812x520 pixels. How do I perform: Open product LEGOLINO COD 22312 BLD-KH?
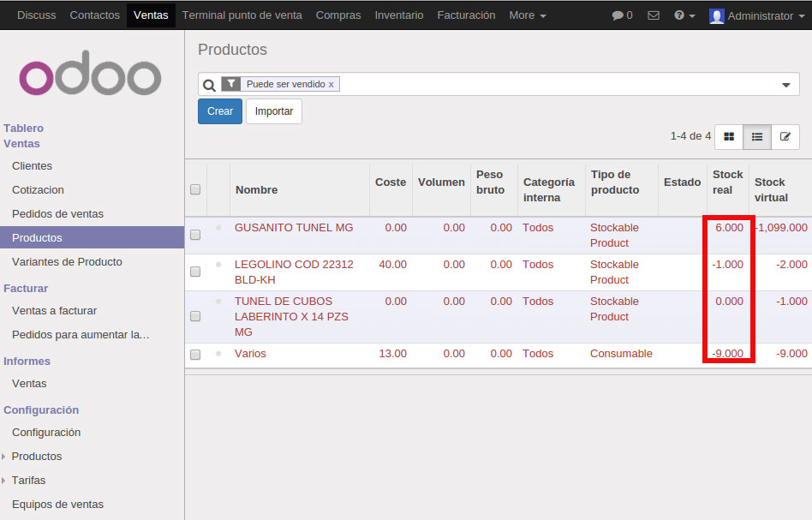tap(294, 272)
